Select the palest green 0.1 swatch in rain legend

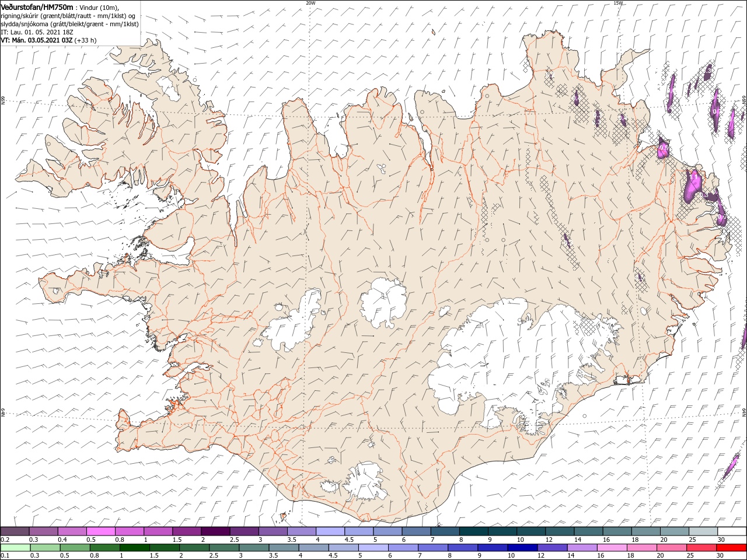pos(15,548)
